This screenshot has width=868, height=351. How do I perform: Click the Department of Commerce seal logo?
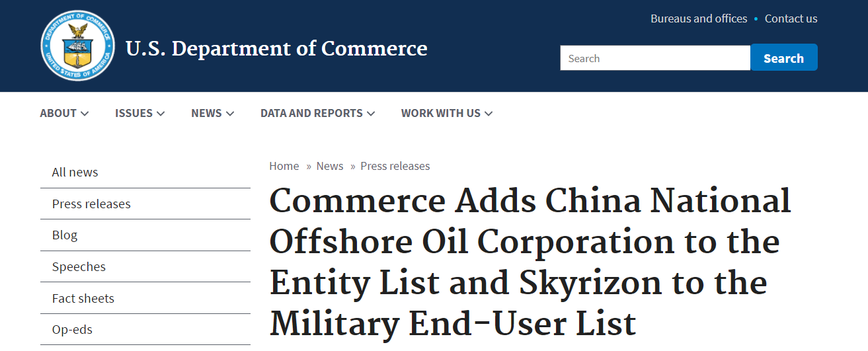(77, 46)
